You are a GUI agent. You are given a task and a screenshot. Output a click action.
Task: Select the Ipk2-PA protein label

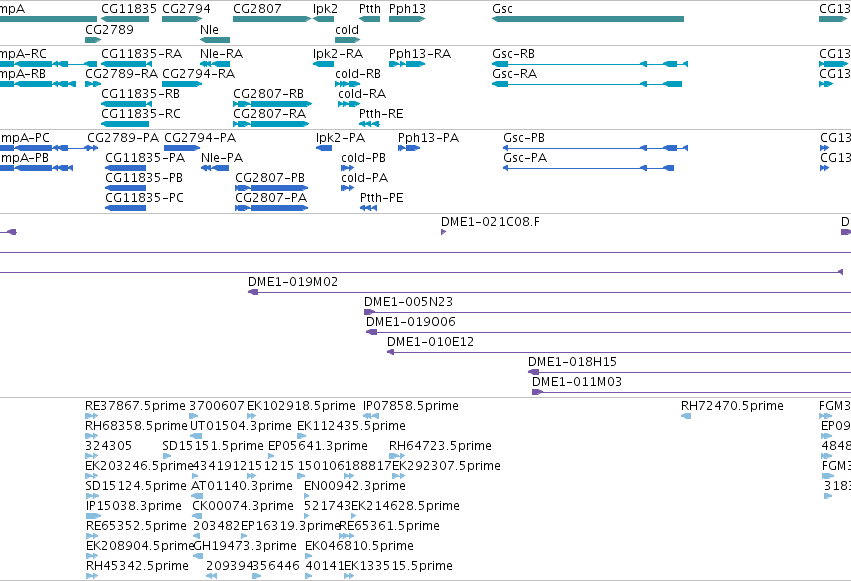(341, 138)
